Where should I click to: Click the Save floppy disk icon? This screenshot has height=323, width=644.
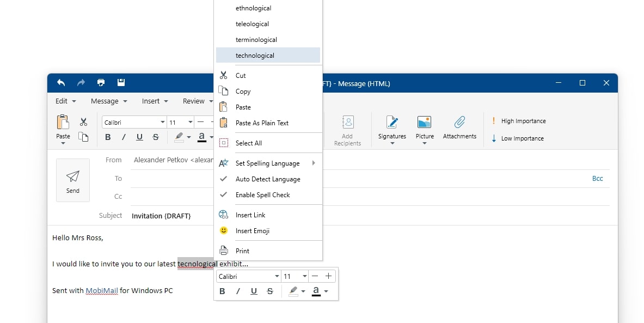coord(121,83)
